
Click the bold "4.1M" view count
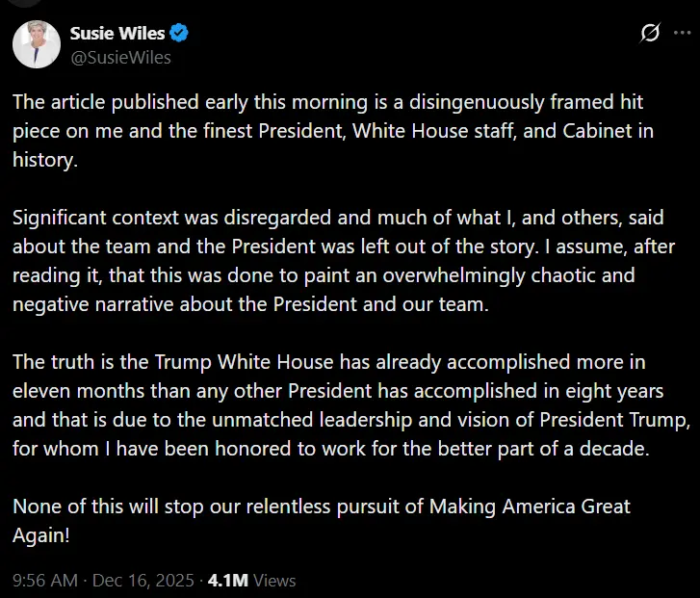tap(228, 581)
